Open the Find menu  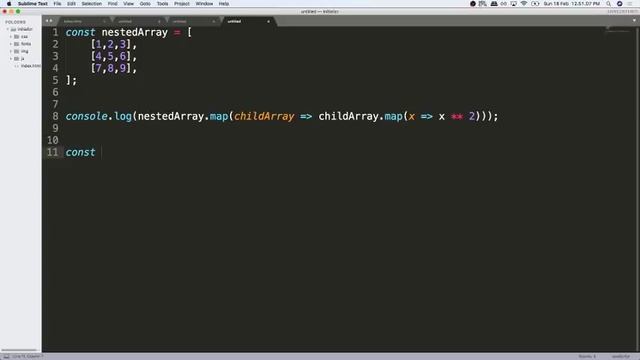tap(113, 4)
